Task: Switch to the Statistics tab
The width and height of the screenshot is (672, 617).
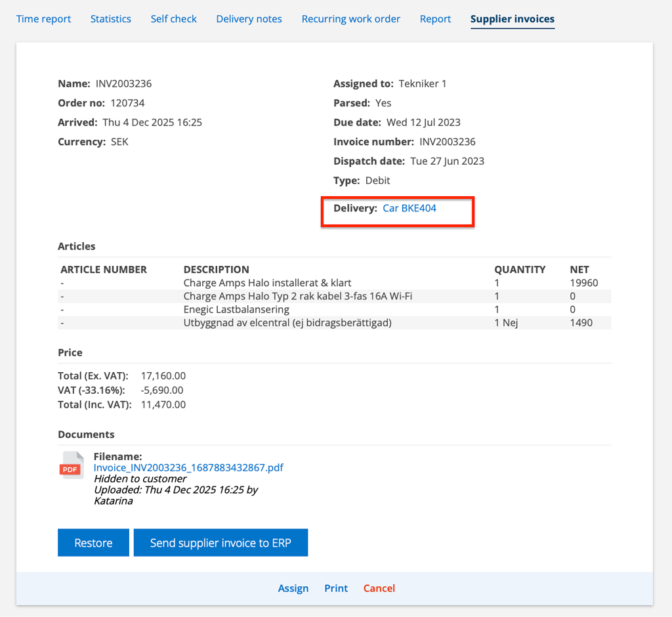Action: [x=110, y=19]
